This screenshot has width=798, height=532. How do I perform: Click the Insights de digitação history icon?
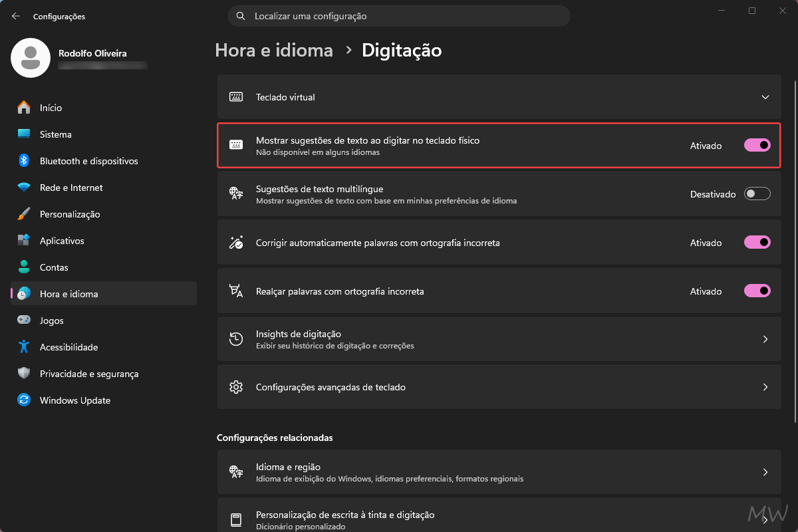tap(236, 339)
